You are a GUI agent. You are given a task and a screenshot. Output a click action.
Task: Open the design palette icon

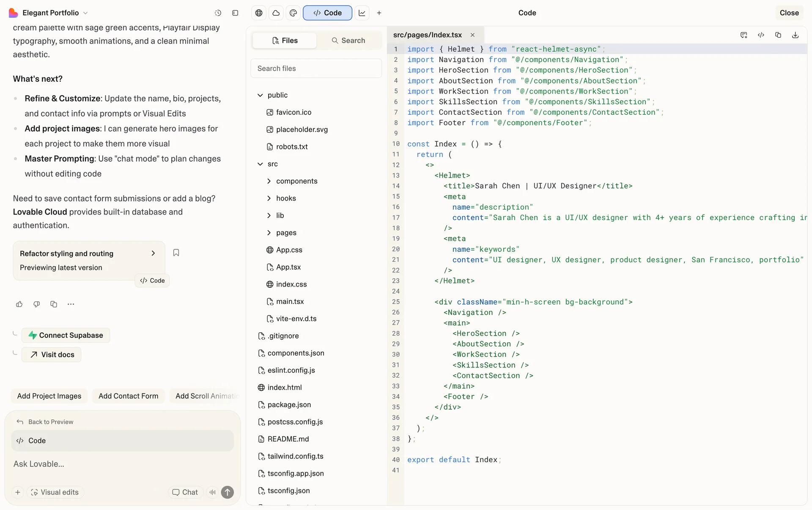point(293,13)
